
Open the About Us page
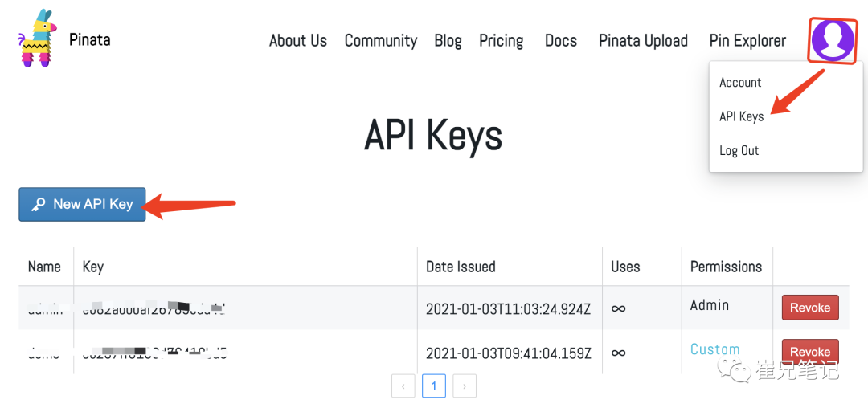point(297,40)
